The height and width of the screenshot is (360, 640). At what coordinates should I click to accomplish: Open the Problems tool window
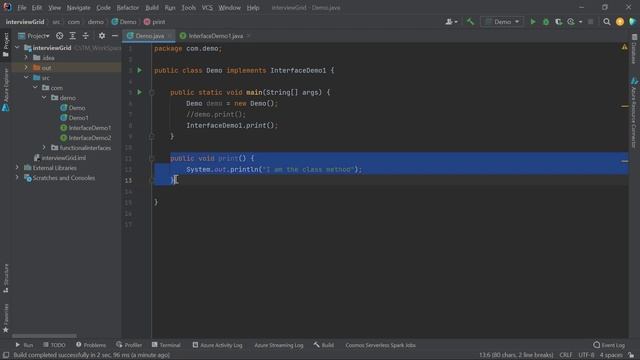point(90,345)
